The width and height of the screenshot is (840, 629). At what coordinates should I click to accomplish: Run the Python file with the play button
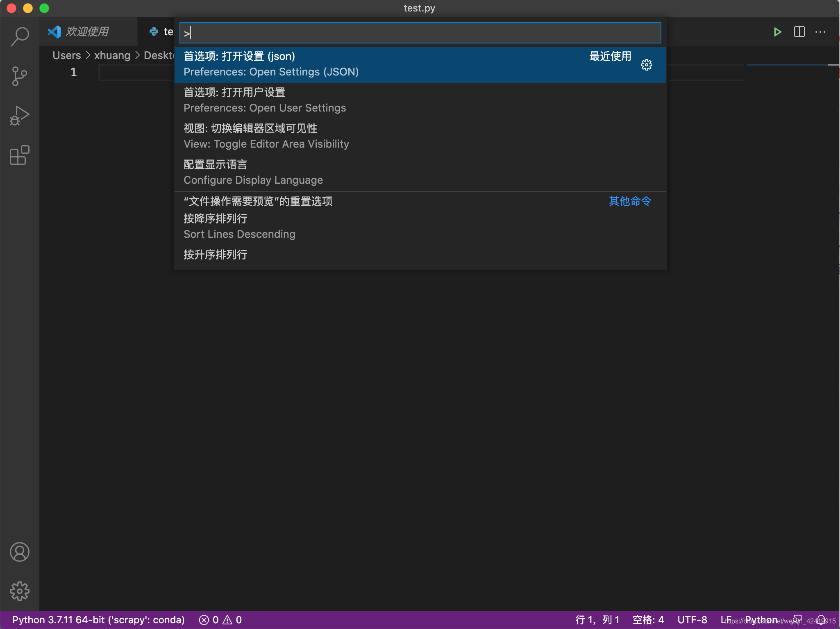pyautogui.click(x=778, y=32)
